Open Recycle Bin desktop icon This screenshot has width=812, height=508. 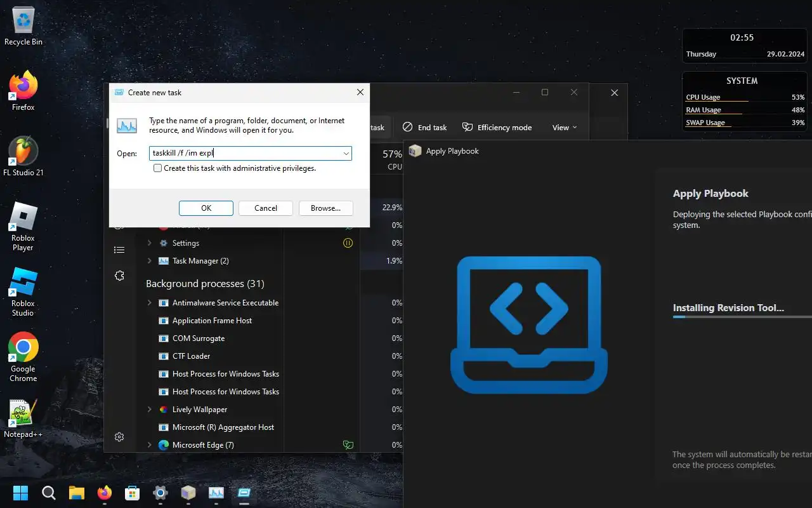(23, 27)
